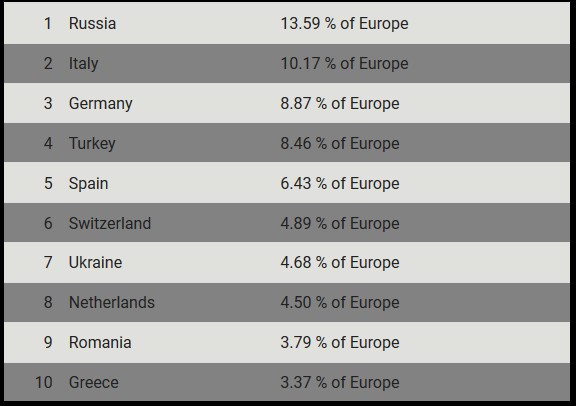Click the 4.68 % of Europe value
Screen dimensions: 576x406
(340, 262)
